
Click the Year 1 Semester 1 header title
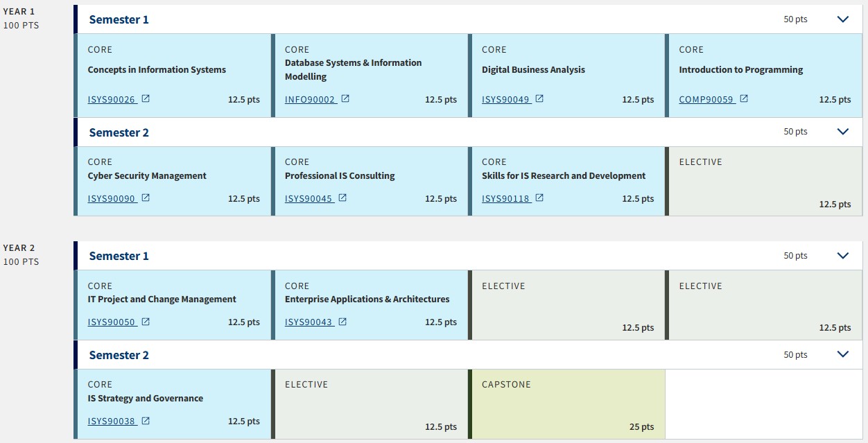click(x=119, y=19)
